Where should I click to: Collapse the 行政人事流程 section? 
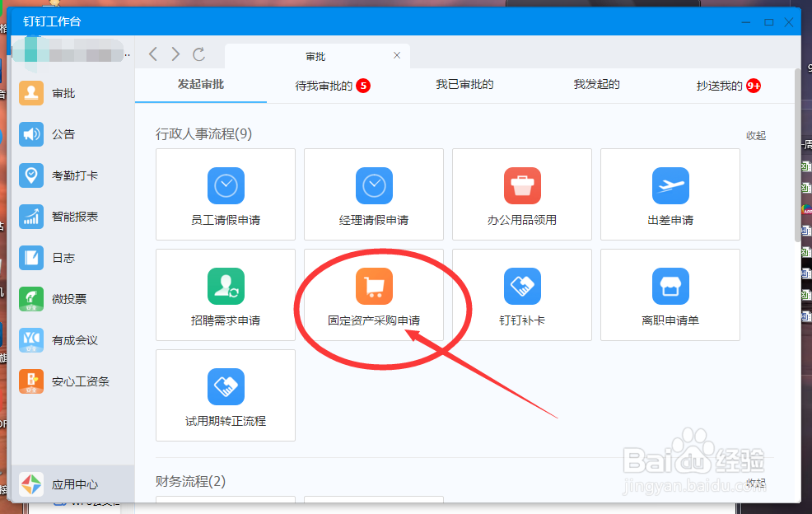(x=755, y=134)
